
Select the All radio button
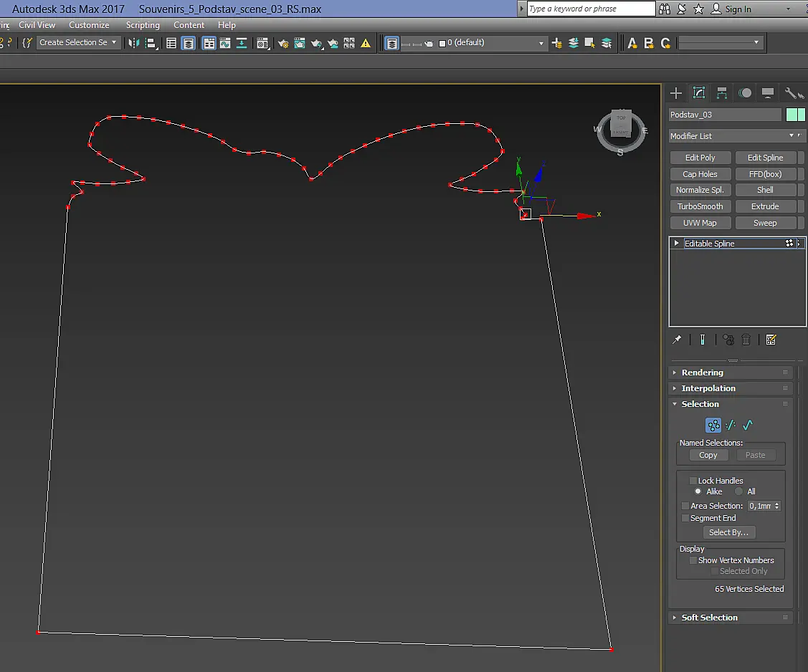pos(739,491)
